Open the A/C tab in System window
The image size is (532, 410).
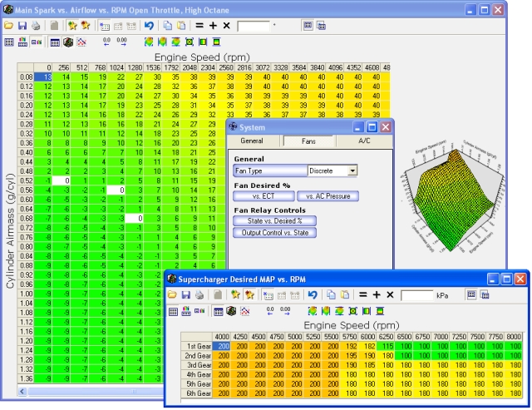364,141
